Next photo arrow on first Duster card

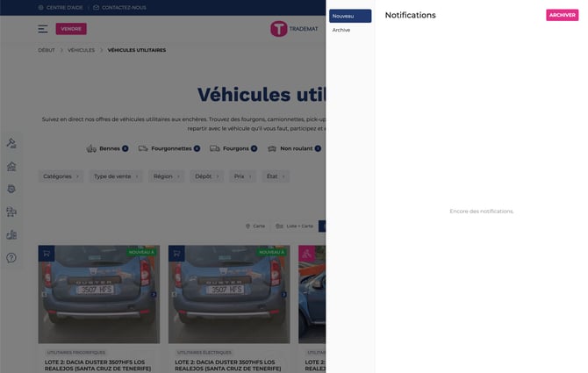154,295
